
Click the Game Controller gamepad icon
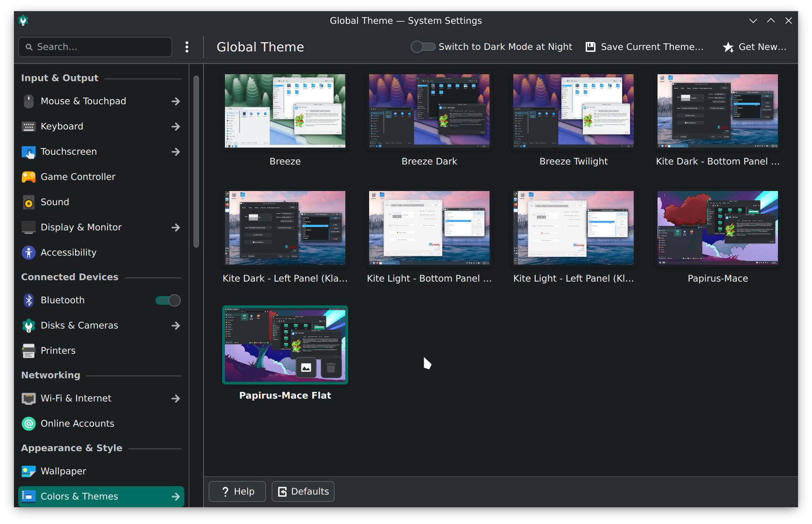(28, 177)
